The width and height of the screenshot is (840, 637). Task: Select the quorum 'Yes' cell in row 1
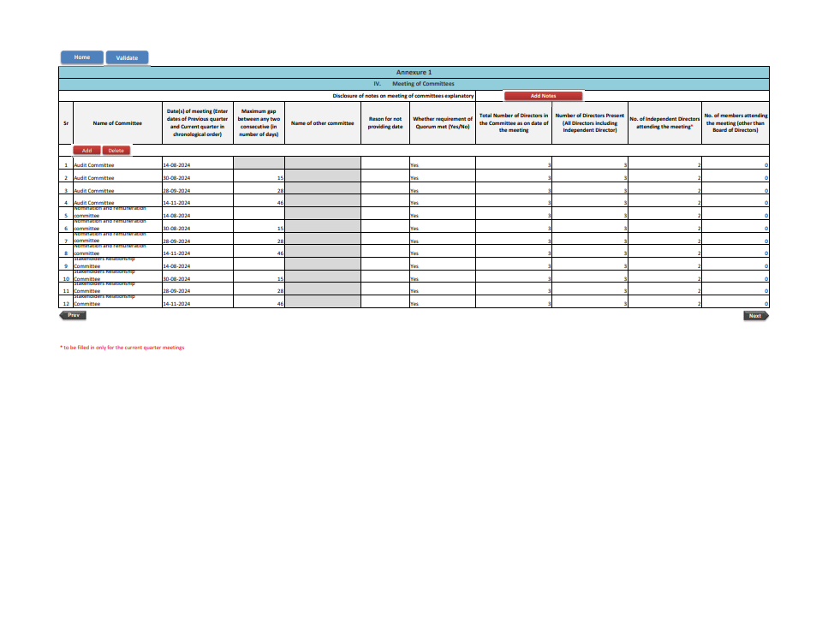[443, 164]
